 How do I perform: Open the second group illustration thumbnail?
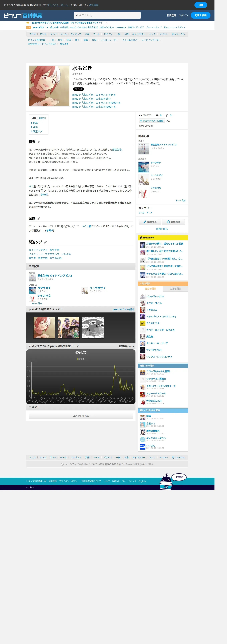[x=69, y=328]
